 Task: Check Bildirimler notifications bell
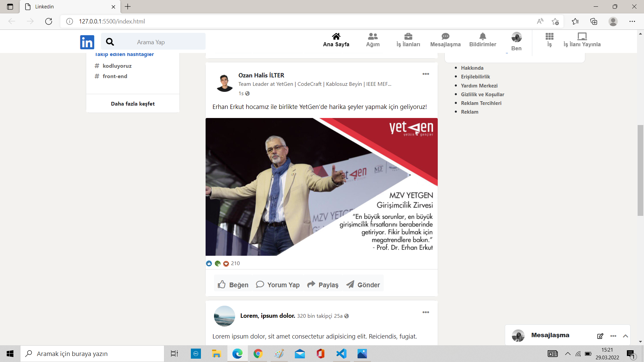pos(482,37)
